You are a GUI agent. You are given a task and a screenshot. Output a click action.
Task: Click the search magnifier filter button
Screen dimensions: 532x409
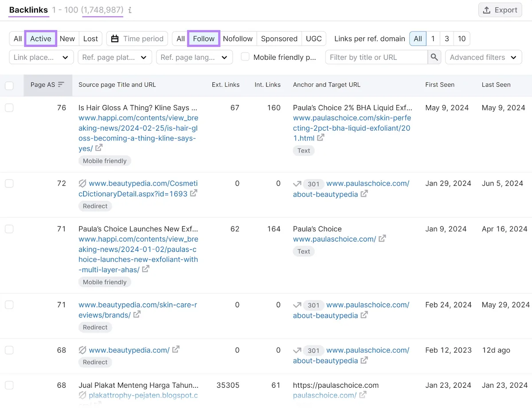434,57
